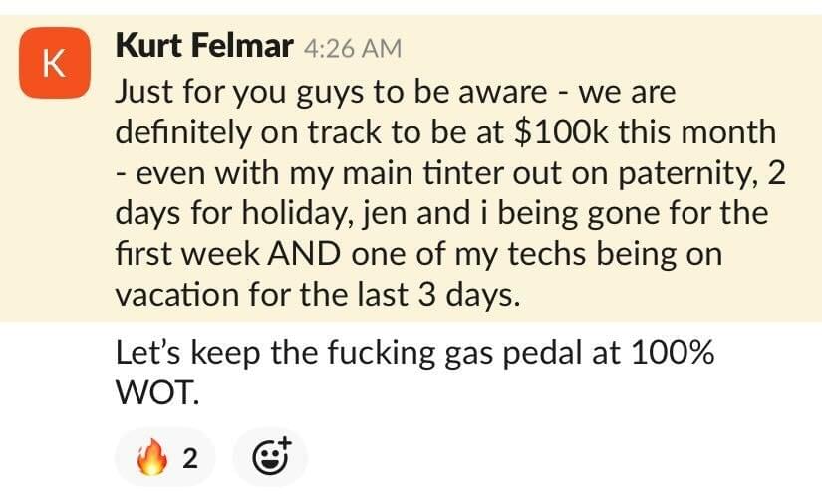Click the plus sign on add-reaction icon
Screen dimensions: 822x504
point(285,443)
